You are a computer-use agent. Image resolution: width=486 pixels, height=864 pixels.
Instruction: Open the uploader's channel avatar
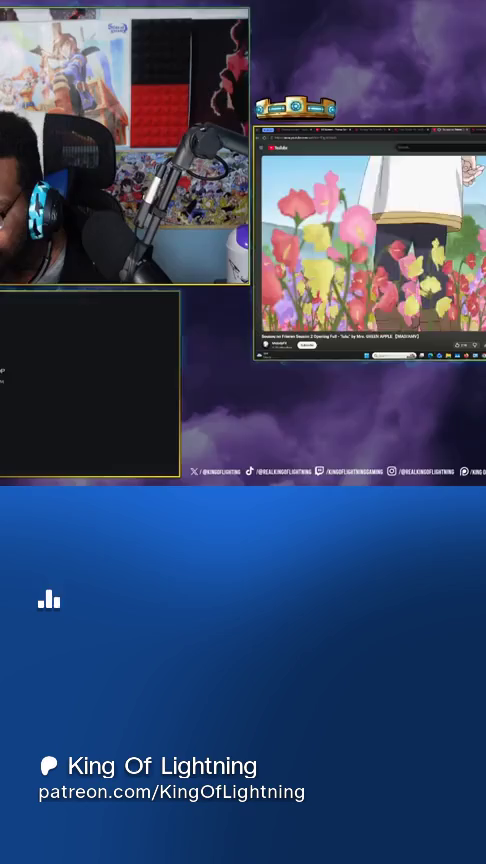pos(265,344)
